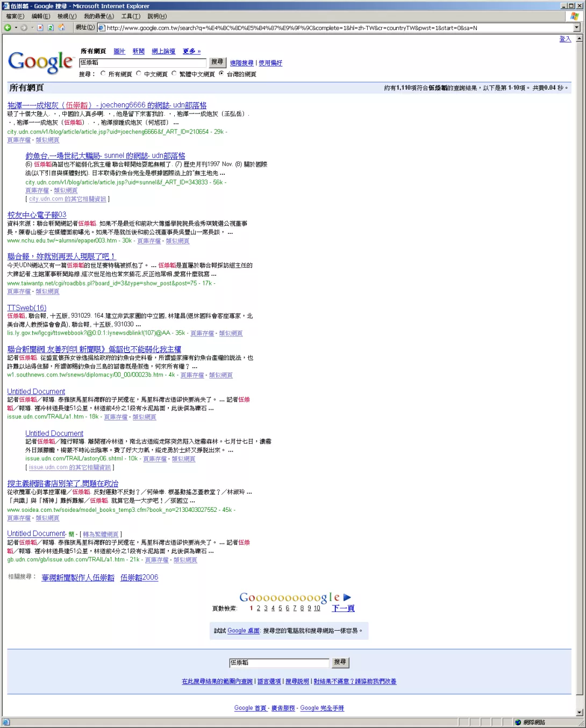Open the Google 首頁 footer link
586x728 pixels.
tap(251, 708)
